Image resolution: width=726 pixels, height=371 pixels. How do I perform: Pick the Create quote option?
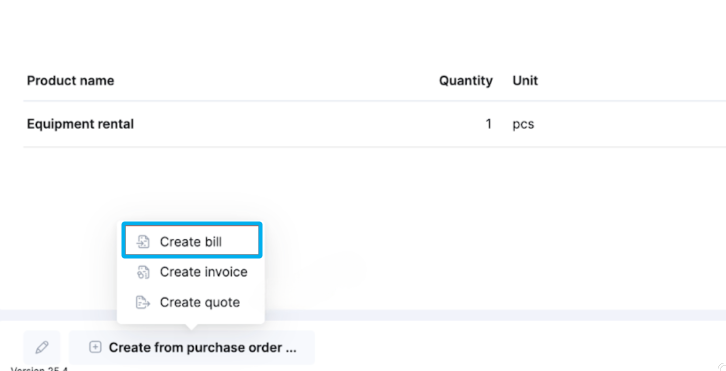tap(192, 302)
